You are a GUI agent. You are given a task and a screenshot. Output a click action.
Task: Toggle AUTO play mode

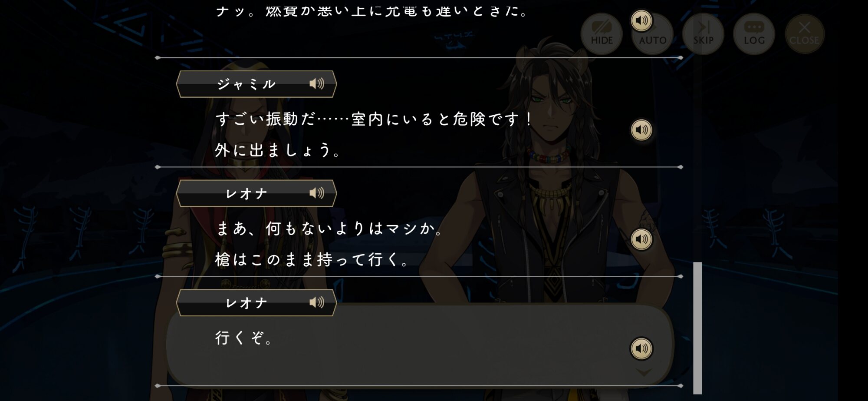pyautogui.click(x=652, y=33)
